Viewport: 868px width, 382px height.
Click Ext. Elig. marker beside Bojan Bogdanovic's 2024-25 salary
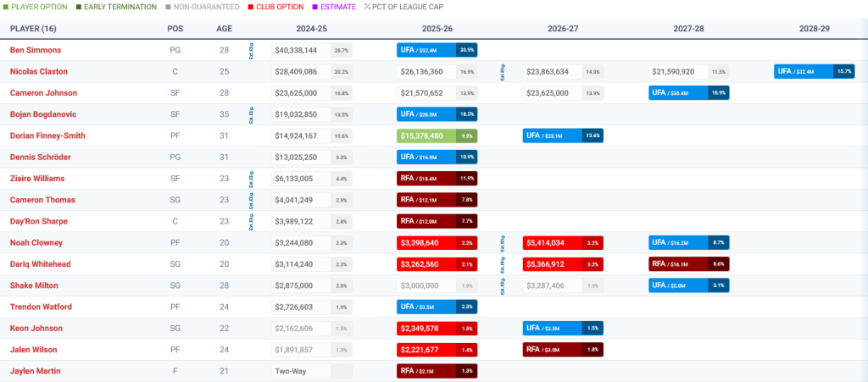point(252,114)
